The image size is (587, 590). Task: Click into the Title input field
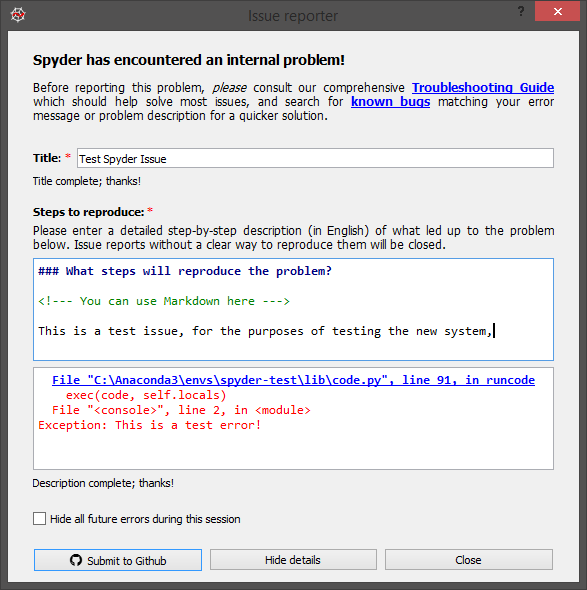315,158
